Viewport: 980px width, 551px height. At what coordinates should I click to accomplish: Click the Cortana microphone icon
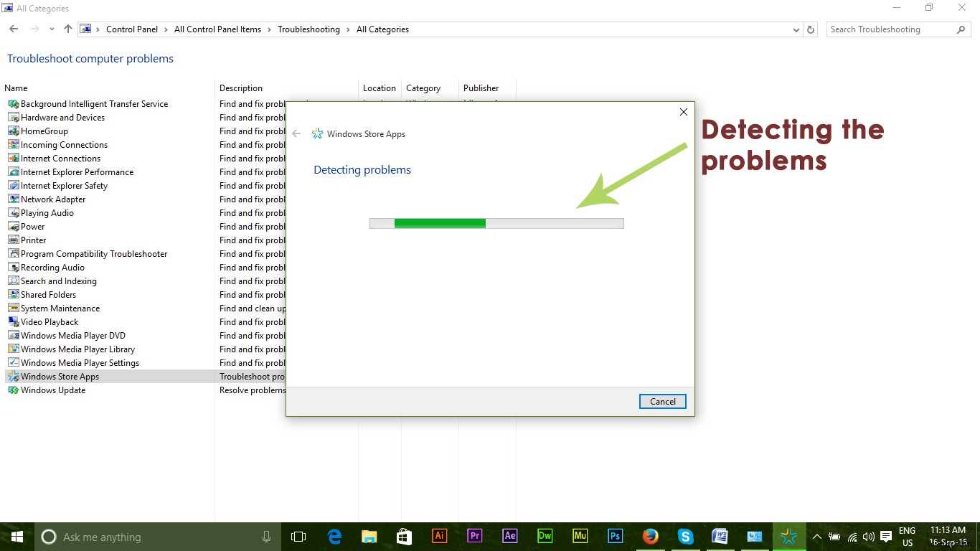(267, 537)
